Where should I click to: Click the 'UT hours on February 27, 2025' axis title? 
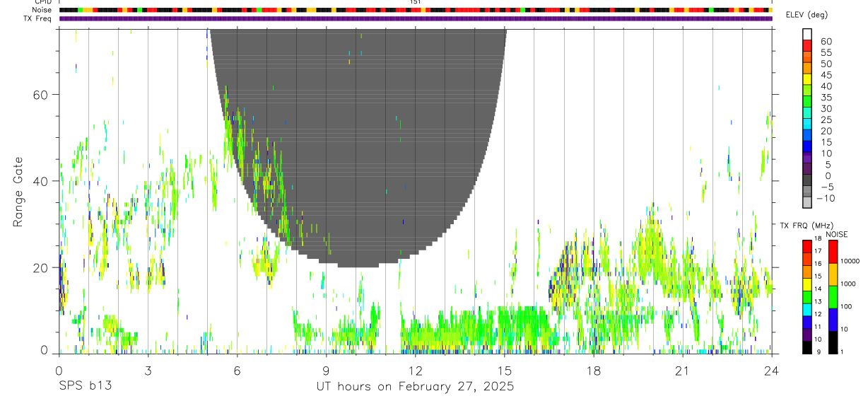click(415, 387)
